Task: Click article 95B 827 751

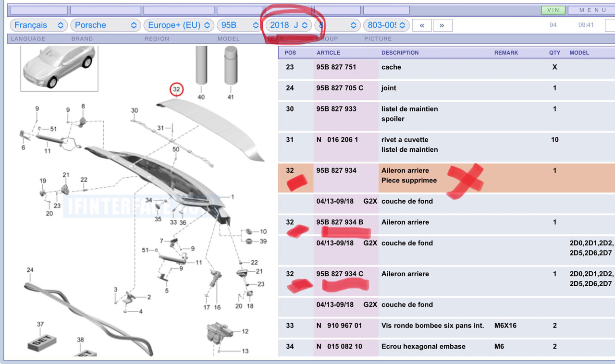Action: coord(336,67)
